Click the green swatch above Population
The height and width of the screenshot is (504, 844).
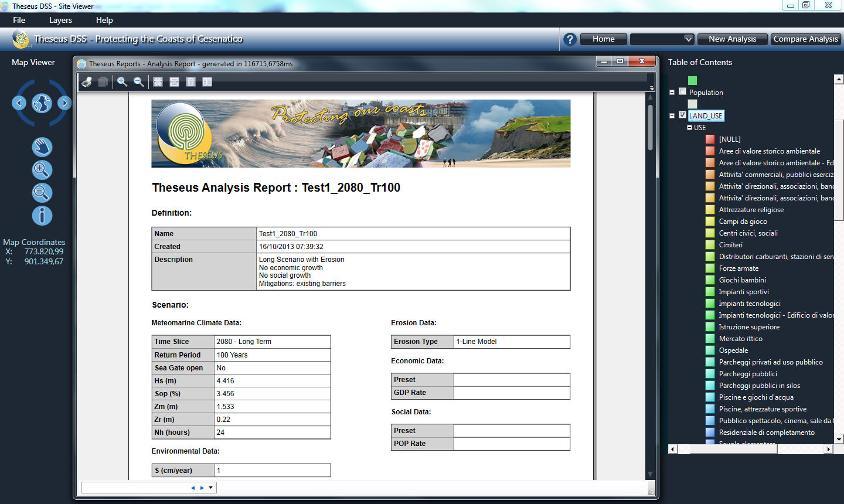click(692, 80)
